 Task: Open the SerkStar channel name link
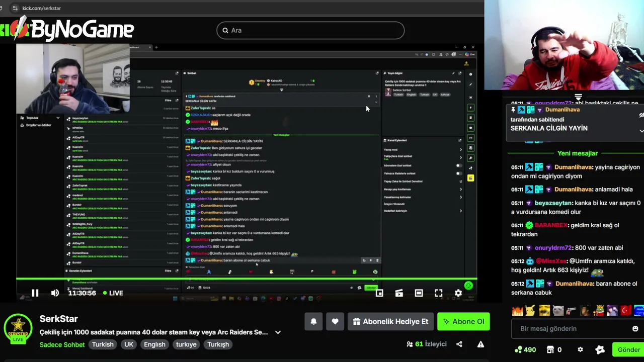(x=59, y=319)
